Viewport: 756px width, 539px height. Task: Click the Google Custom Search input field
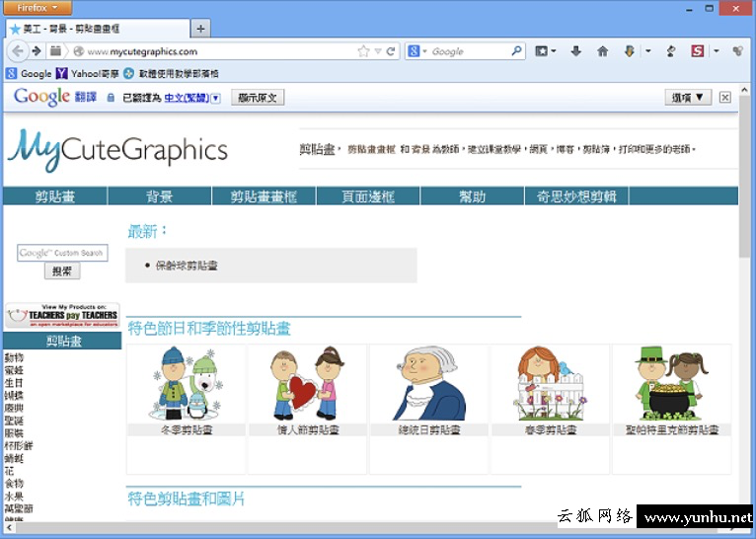point(62,253)
